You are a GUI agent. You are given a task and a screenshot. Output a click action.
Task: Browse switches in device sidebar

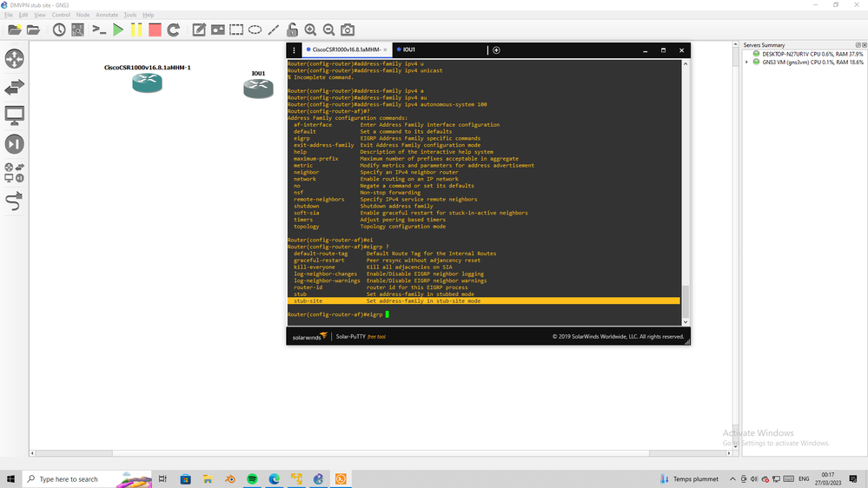tap(15, 87)
